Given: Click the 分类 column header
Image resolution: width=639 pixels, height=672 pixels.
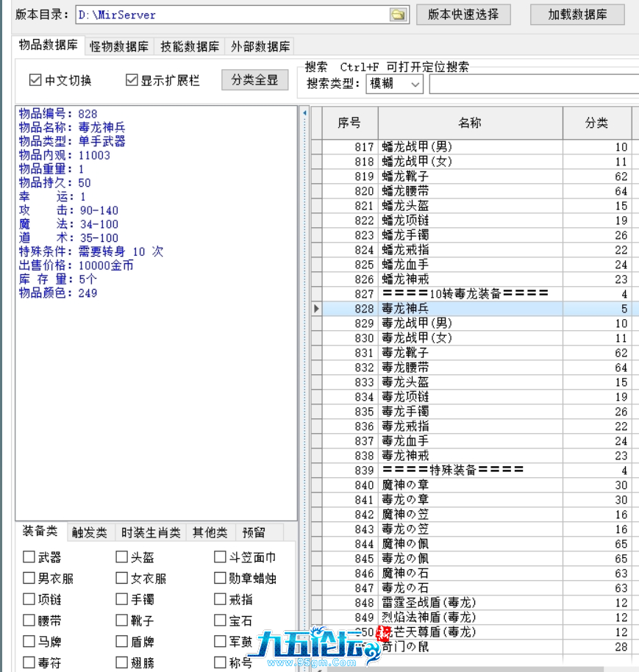Looking at the screenshot, I should point(597,123).
